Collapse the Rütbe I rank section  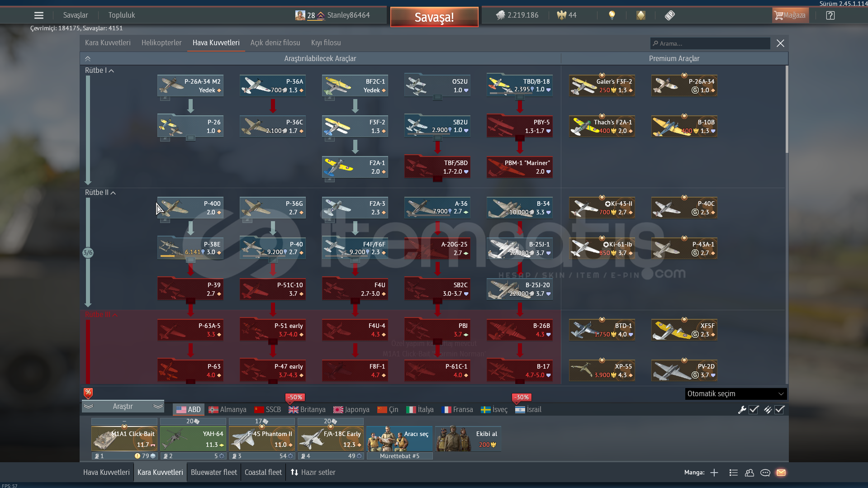[100, 71]
